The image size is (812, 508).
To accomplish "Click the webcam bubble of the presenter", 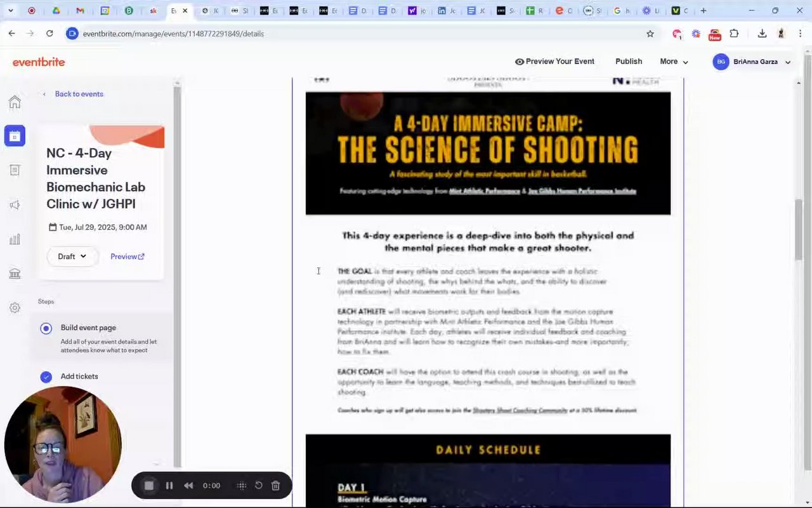I will 63,444.
